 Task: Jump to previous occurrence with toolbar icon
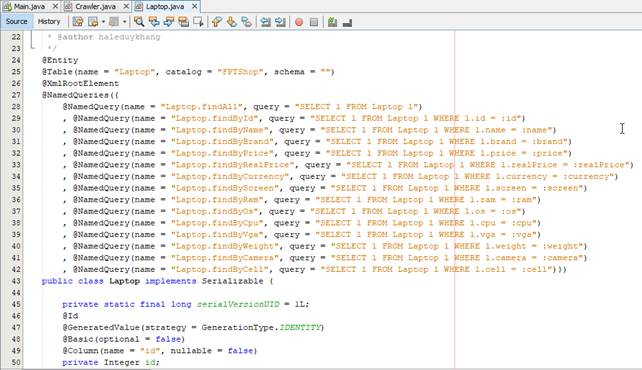pyautogui.click(x=154, y=22)
